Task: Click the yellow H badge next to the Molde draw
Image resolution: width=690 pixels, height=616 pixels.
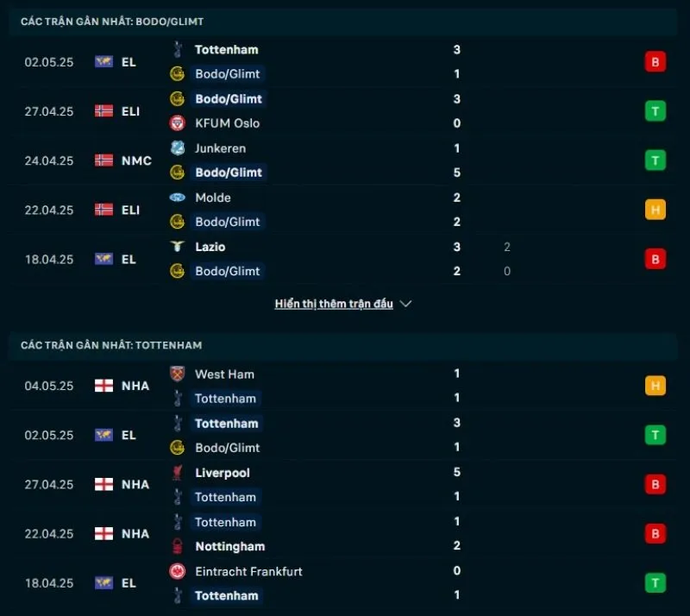Action: pyautogui.click(x=655, y=210)
